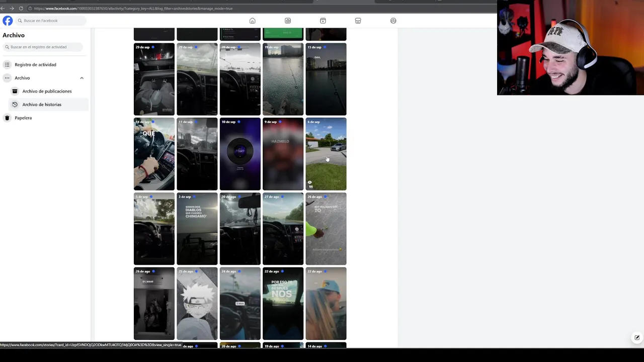Open the 6 de sep parked car story
The width and height of the screenshot is (644, 362).
point(326,154)
